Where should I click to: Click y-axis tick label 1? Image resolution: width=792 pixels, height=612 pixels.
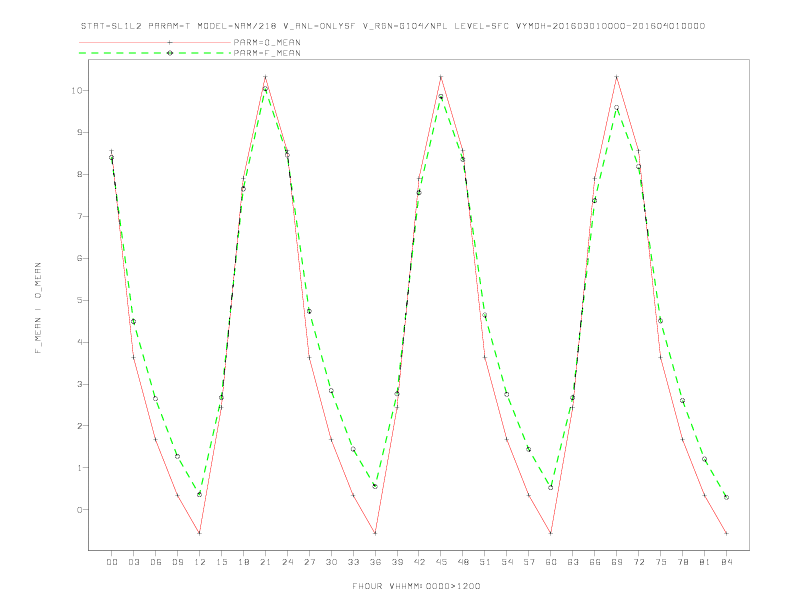point(80,468)
